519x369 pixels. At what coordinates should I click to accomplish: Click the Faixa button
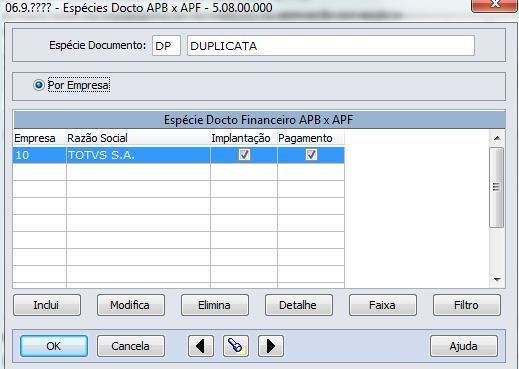pyautogui.click(x=383, y=305)
